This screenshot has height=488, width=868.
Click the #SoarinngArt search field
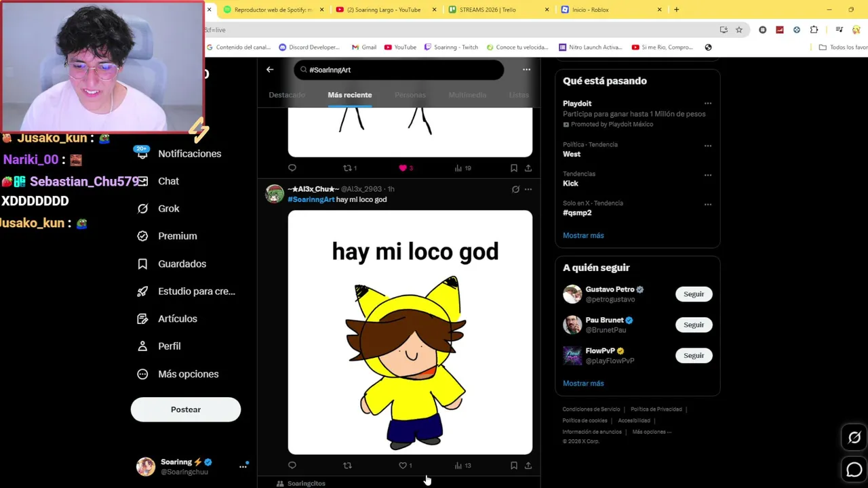coord(399,70)
